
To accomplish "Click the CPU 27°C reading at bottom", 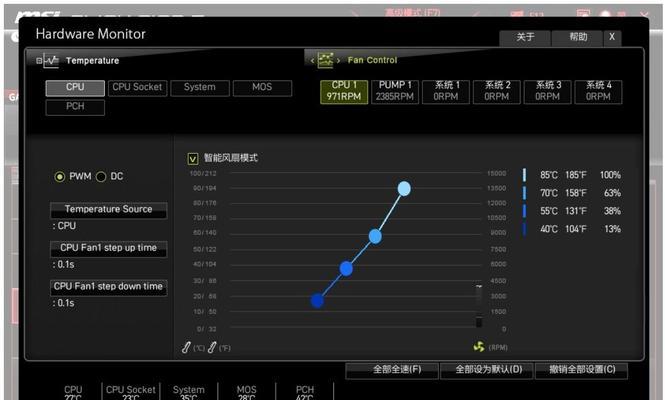I will (73, 393).
